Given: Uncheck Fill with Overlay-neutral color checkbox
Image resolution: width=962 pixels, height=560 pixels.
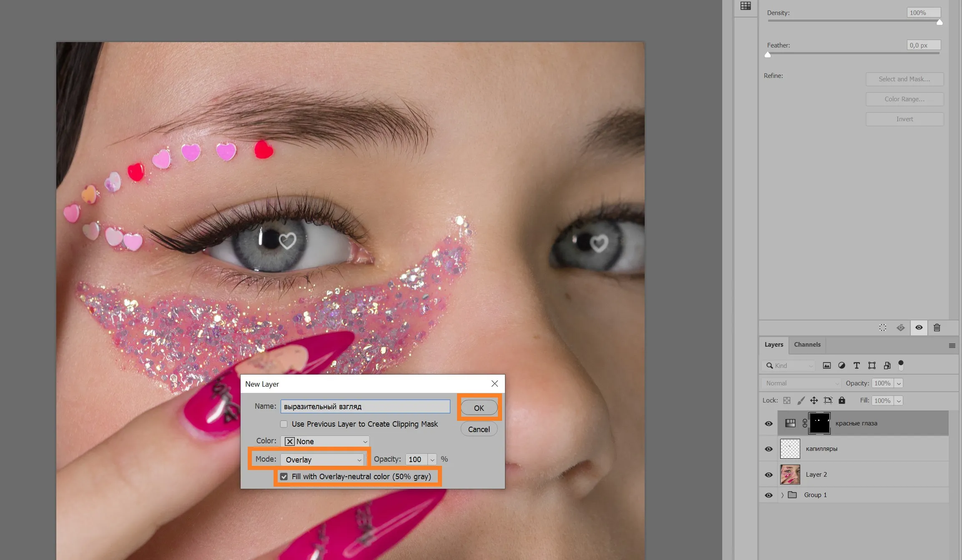Looking at the screenshot, I should pyautogui.click(x=284, y=477).
